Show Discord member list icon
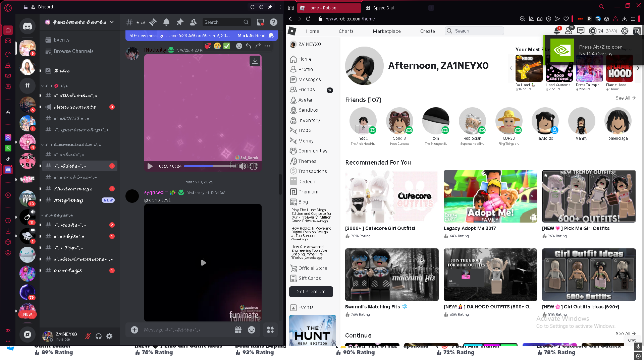 tap(193, 22)
